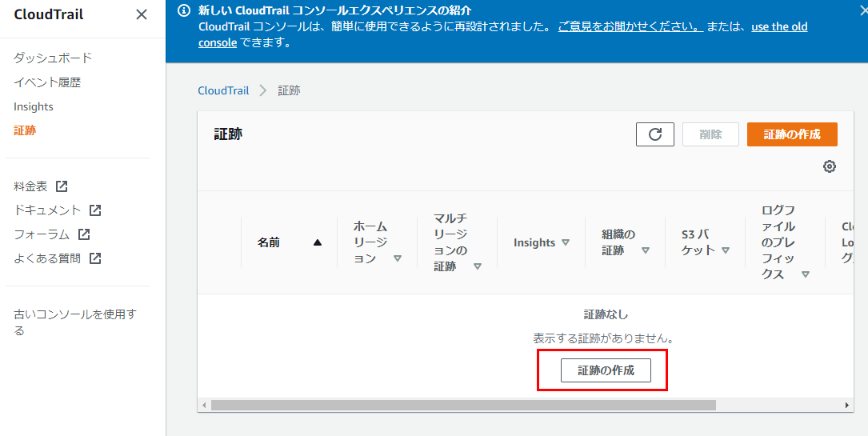Click 表示する証跡がありません message
The width and height of the screenshot is (868, 436).
(x=603, y=338)
